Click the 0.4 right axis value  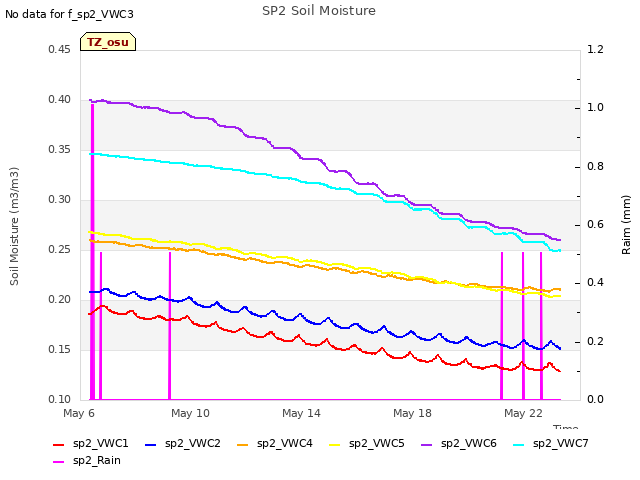point(596,283)
